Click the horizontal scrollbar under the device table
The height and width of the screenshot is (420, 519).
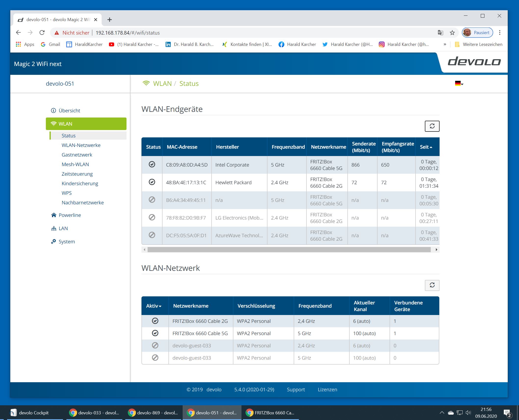coord(289,250)
